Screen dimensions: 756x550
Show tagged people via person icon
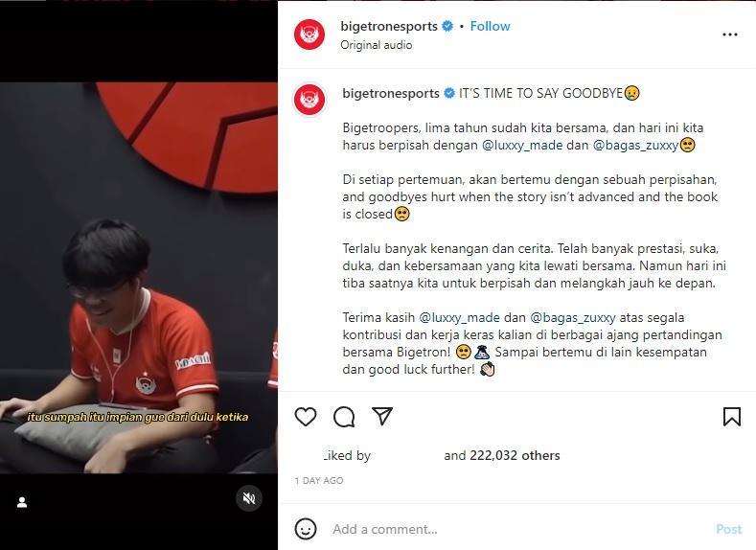[x=22, y=502]
